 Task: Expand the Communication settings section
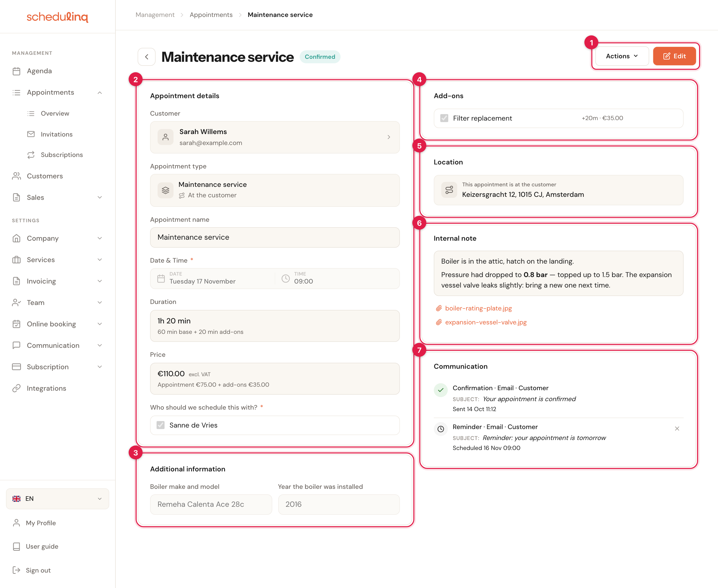[x=100, y=345]
